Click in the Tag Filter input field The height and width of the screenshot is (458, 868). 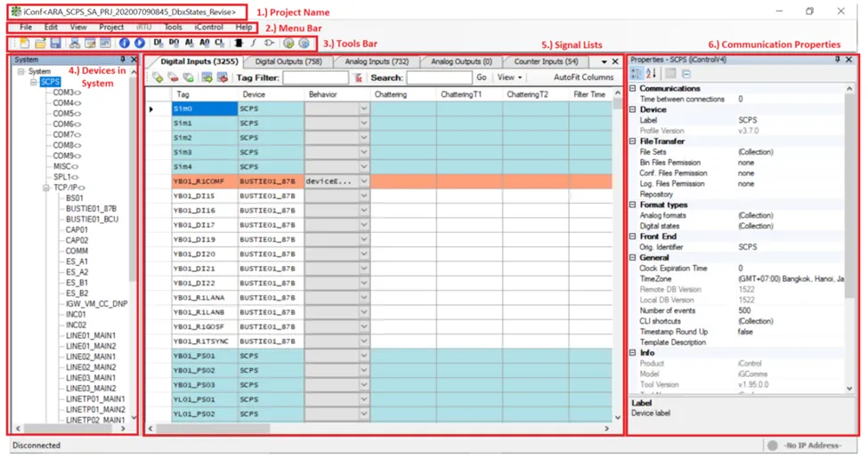coord(315,78)
